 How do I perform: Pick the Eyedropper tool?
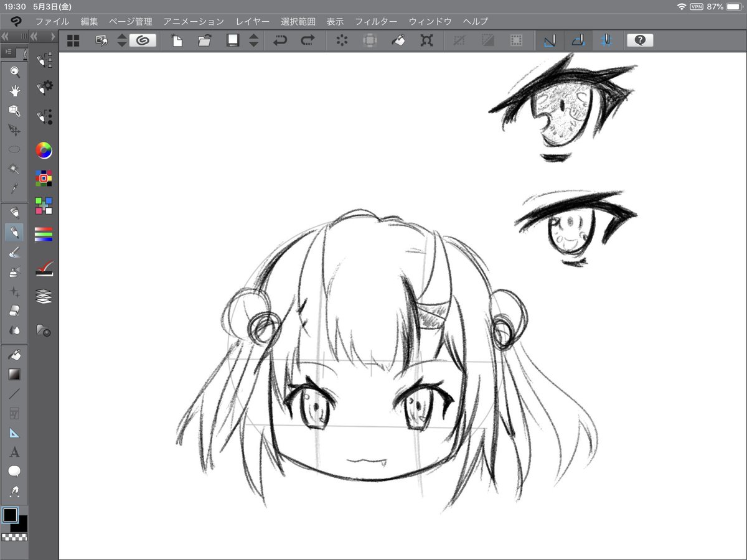coord(14,188)
